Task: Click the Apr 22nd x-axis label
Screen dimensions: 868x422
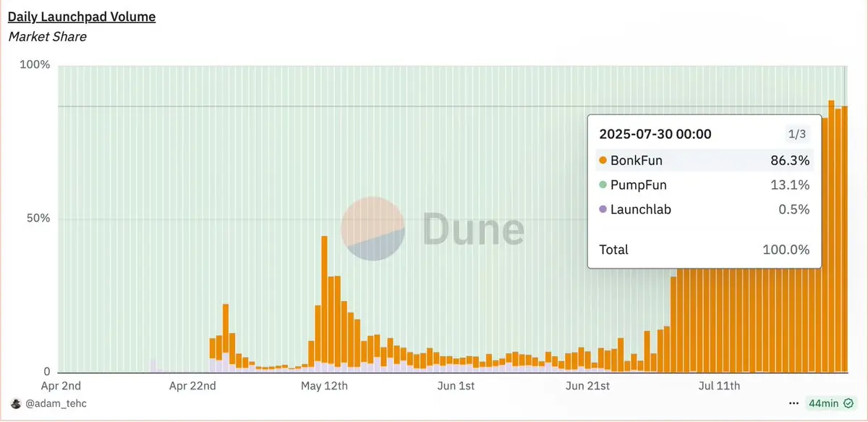Action: click(x=192, y=386)
